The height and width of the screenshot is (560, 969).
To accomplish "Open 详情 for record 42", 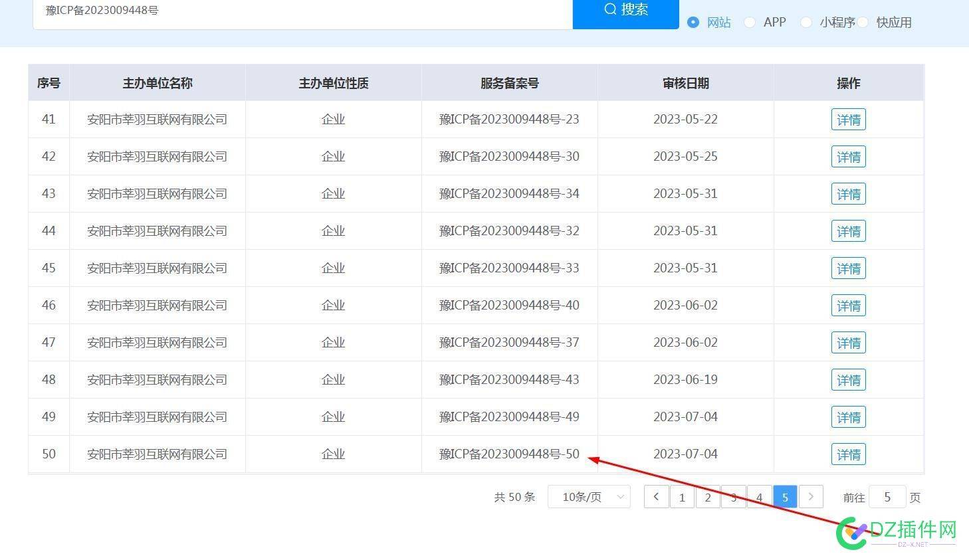I will (x=849, y=157).
